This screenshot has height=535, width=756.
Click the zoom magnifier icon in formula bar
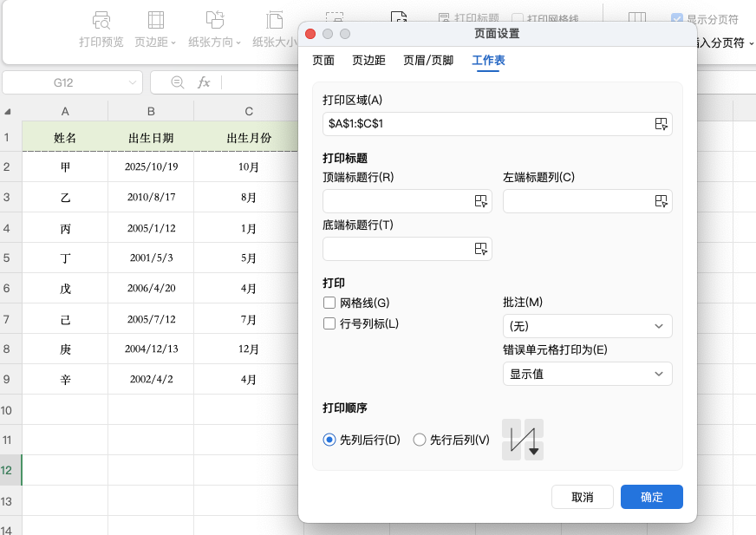coord(178,82)
